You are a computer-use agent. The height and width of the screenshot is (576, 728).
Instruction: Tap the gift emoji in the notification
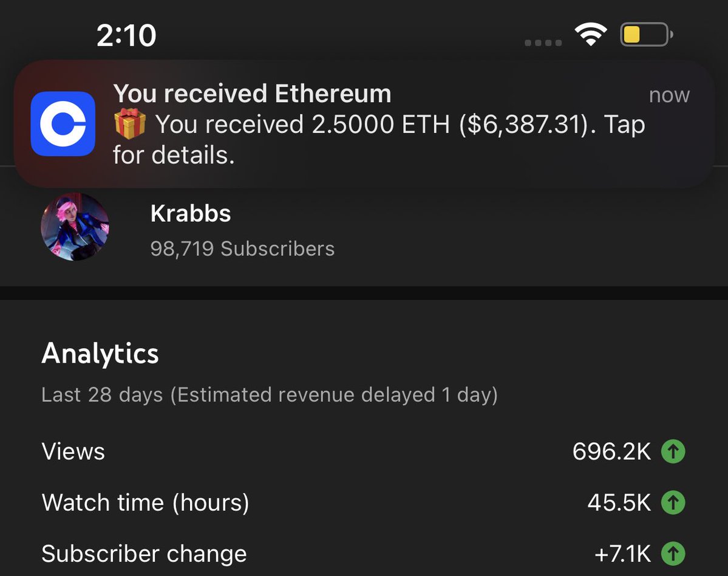click(130, 124)
